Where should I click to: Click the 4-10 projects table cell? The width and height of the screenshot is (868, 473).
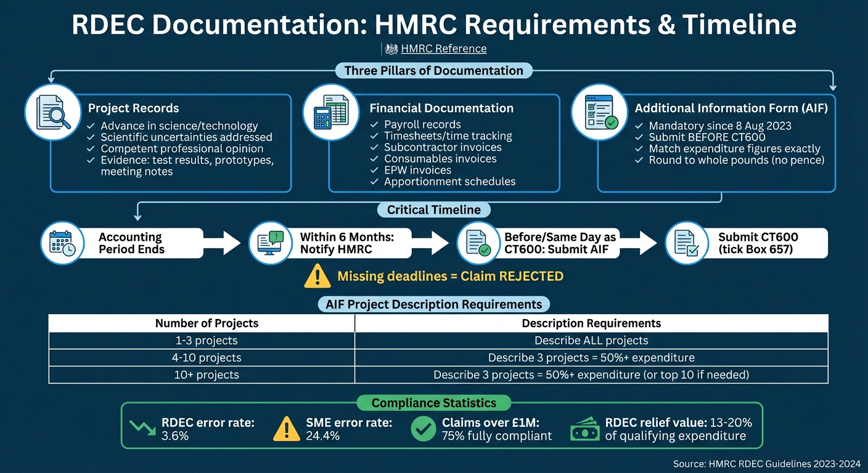pyautogui.click(x=202, y=358)
